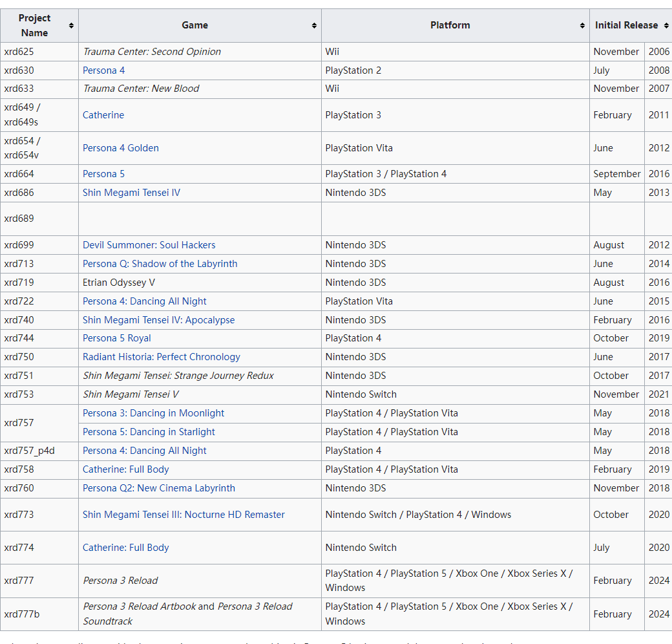This screenshot has width=672, height=644.
Task: Open Shin Megami Tensei III: Nocturne HD Remaster link
Action: coord(184,515)
